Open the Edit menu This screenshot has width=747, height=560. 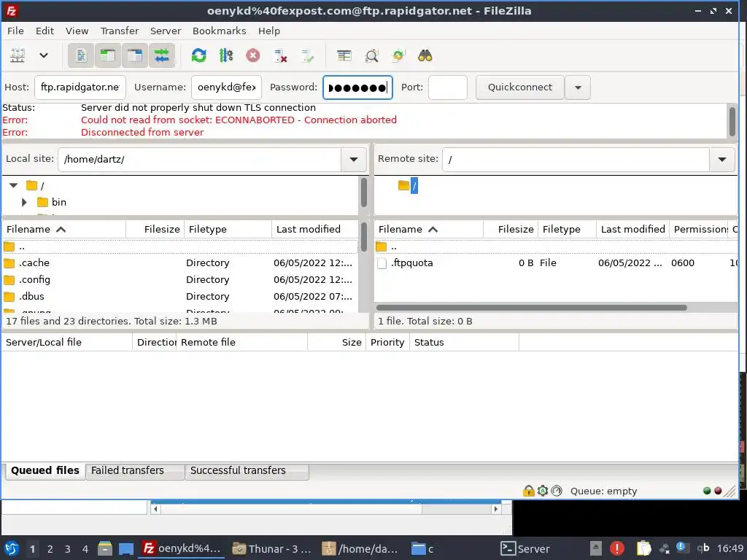click(44, 31)
